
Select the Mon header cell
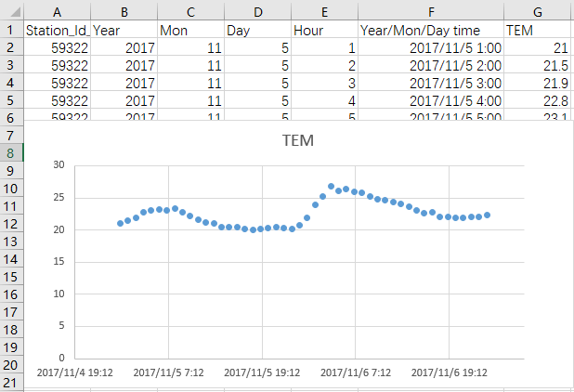tap(190, 30)
